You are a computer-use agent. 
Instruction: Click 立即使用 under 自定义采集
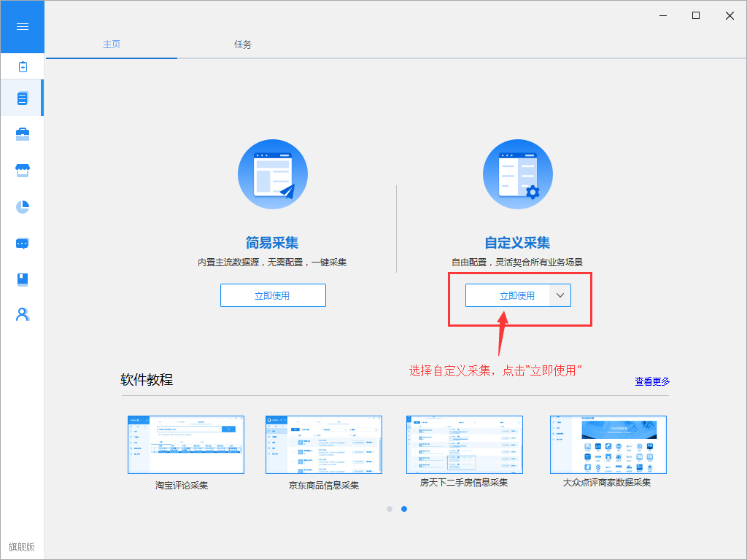(x=508, y=295)
